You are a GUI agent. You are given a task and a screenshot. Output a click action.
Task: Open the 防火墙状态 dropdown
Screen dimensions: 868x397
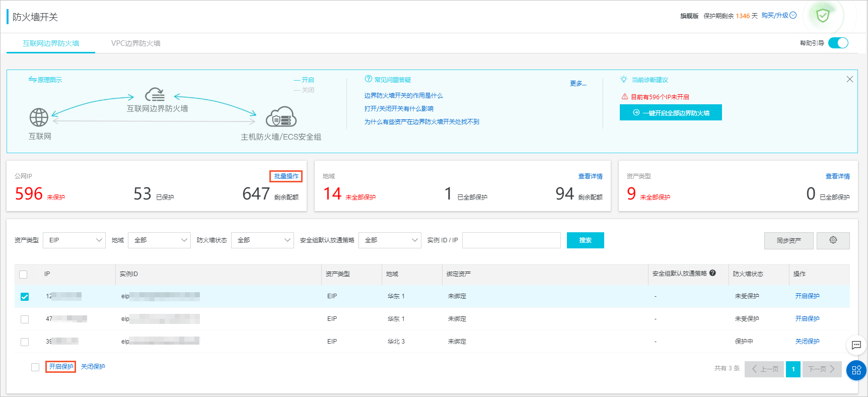262,240
